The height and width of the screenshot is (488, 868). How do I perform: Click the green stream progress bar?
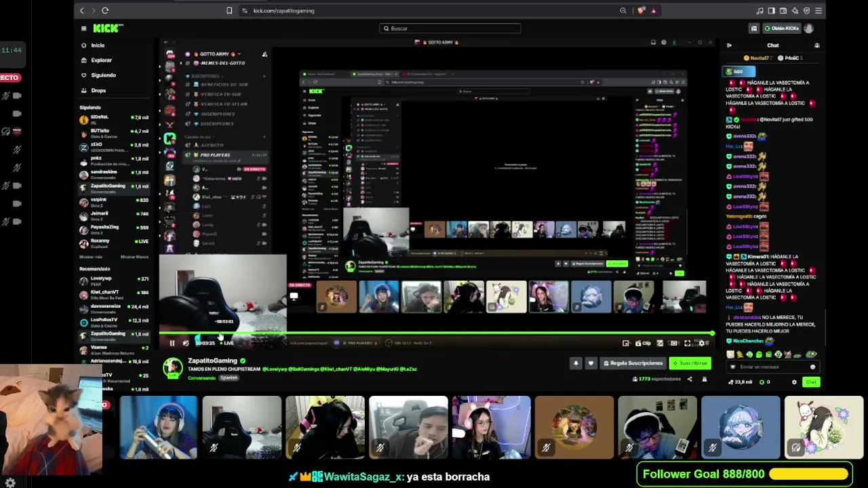pos(435,333)
